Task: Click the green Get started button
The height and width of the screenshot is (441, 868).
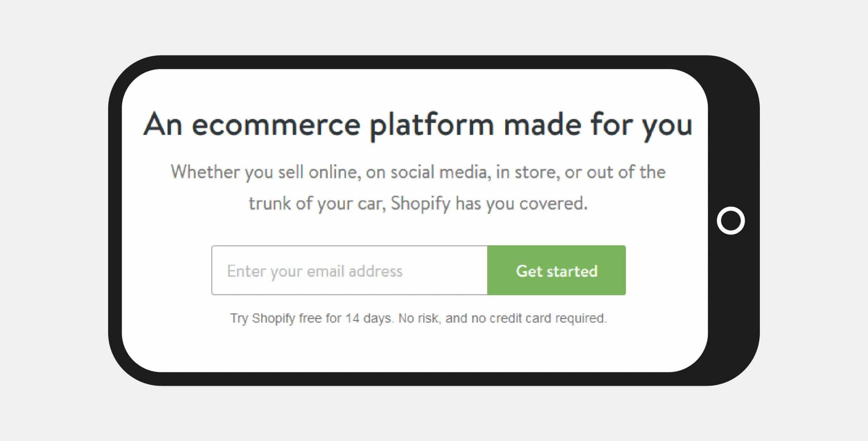Action: click(x=556, y=270)
